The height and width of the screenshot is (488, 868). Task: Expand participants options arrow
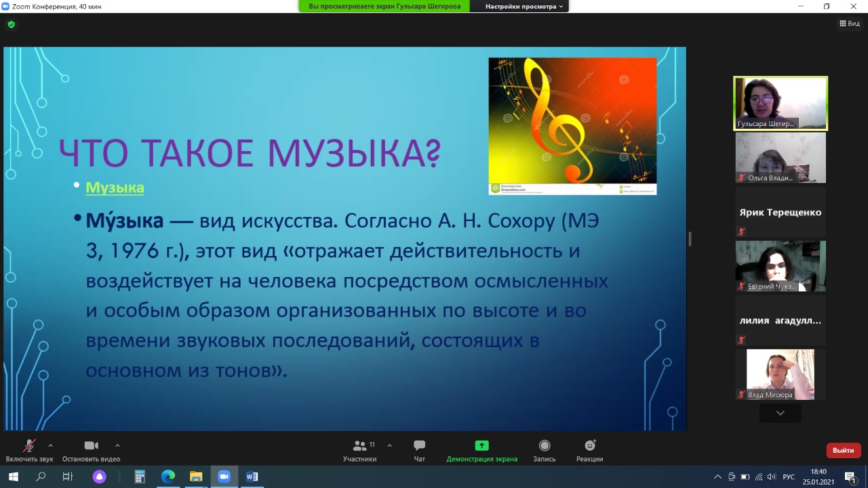(x=389, y=445)
